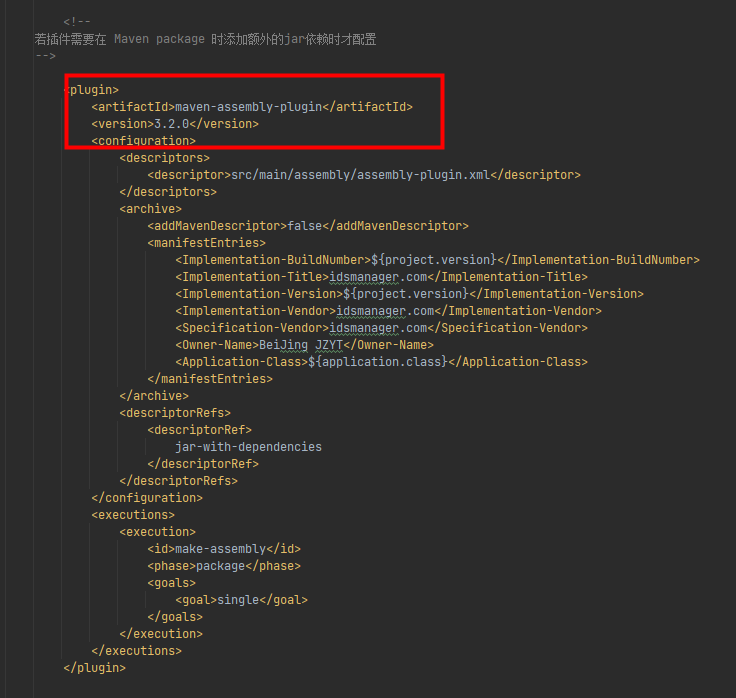Click the src/main/assembly/assembly-plugin.xml descriptor path

364,175
